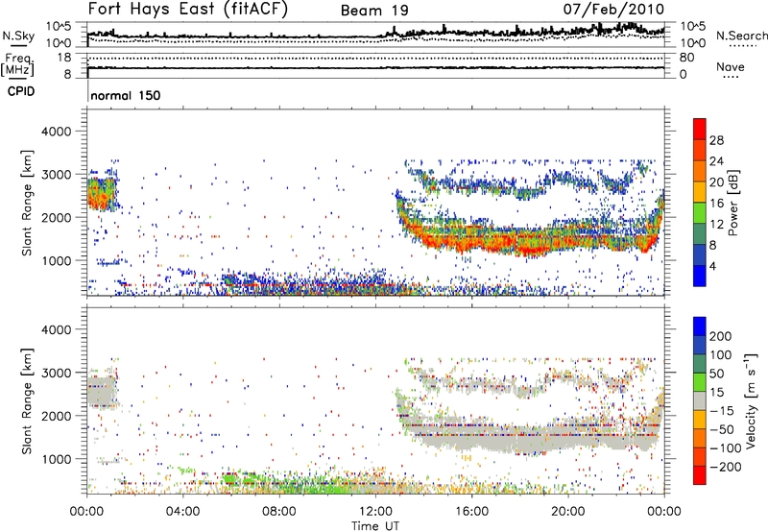Click the '16:00' time tick label
This screenshot has width=768, height=532.
[471, 512]
